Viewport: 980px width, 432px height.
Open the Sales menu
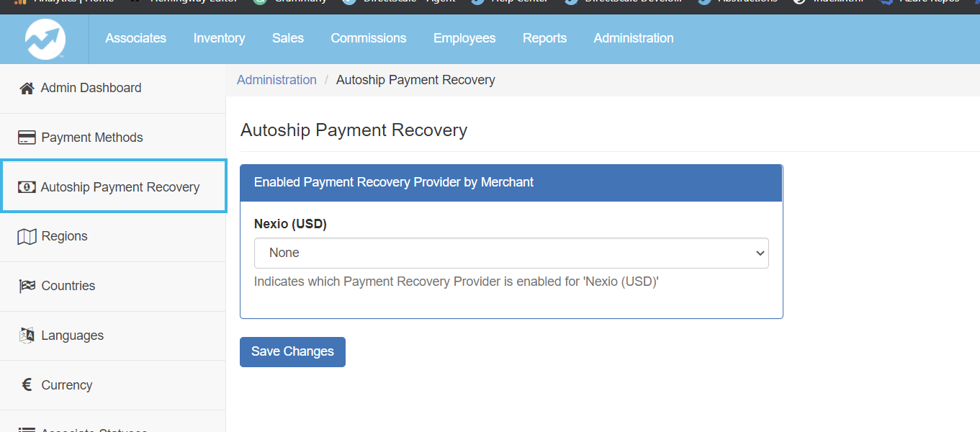(288, 38)
